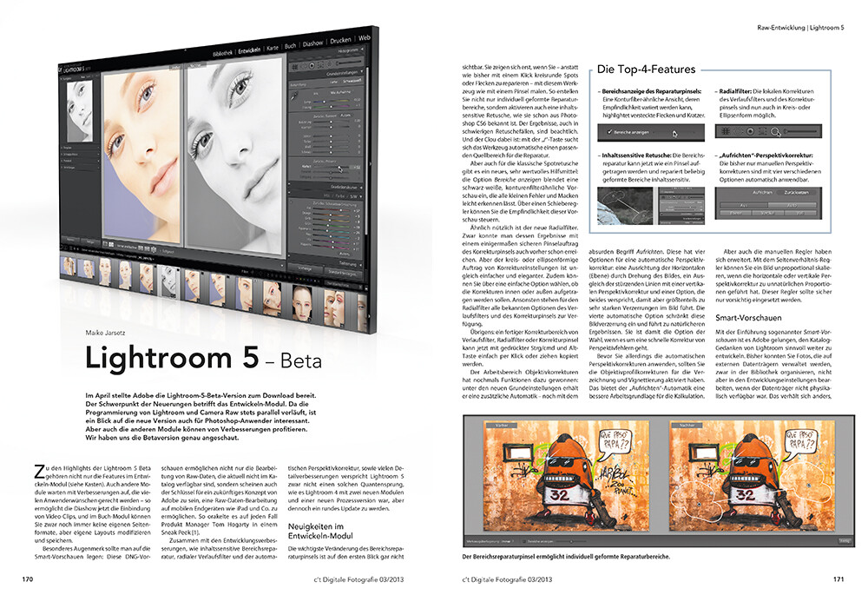Screen dimensions: 868x608
Task: Click the Voll button in Aufrichten panel
Action: tap(800, 213)
